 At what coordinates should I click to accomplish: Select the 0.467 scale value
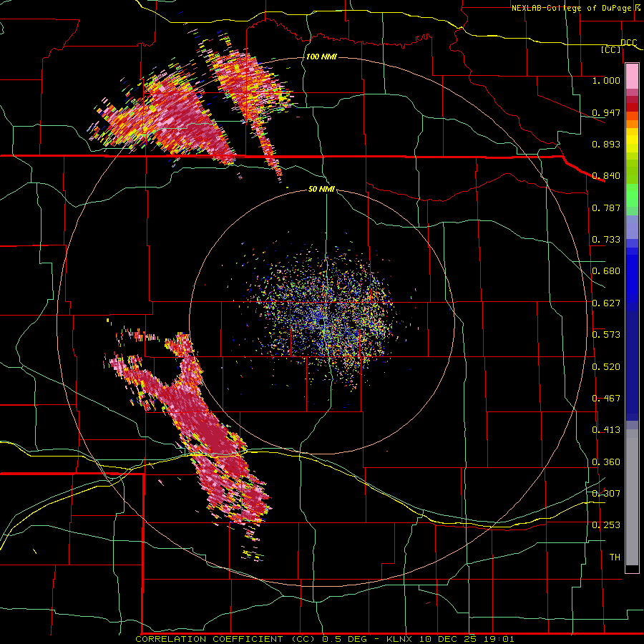click(606, 399)
